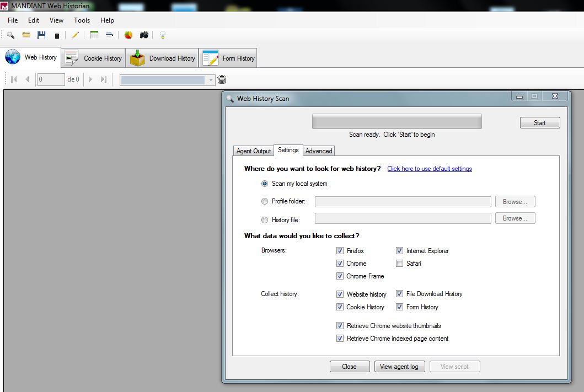Click 'Click here to use default settings' link
Viewport: 584px width, 392px height.
click(430, 169)
